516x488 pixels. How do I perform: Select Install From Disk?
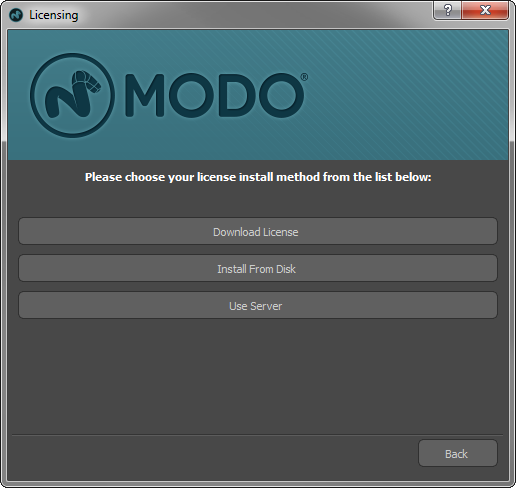pyautogui.click(x=258, y=268)
